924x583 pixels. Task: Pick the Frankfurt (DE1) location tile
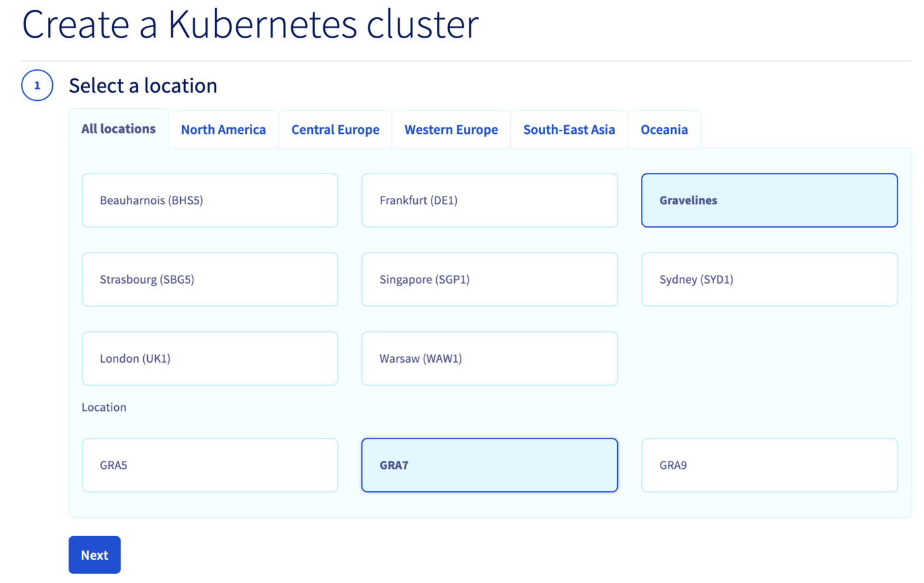point(489,200)
